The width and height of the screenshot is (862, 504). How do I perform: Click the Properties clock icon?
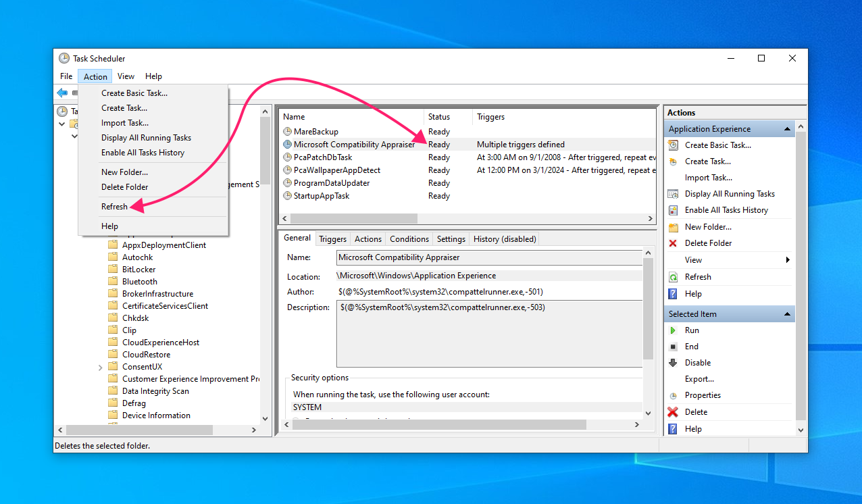point(673,395)
